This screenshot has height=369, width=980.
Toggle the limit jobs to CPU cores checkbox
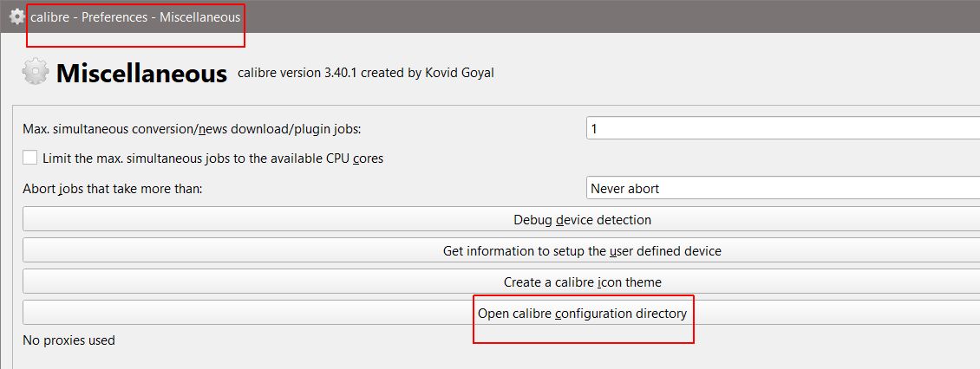point(30,158)
